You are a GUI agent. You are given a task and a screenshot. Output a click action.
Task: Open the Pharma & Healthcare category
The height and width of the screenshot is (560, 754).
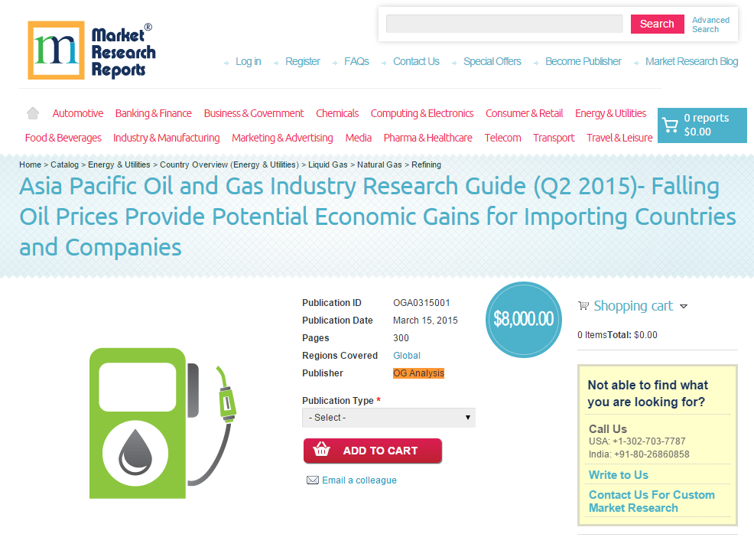[x=428, y=138]
